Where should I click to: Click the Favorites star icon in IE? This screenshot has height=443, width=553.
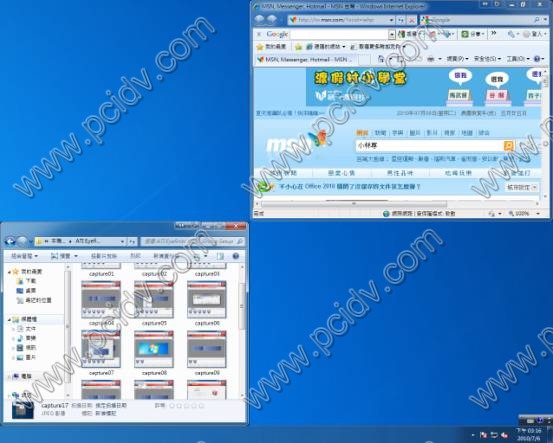point(260,47)
